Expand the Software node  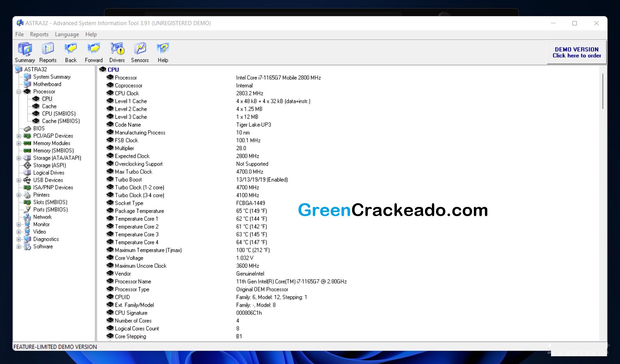tap(18, 246)
